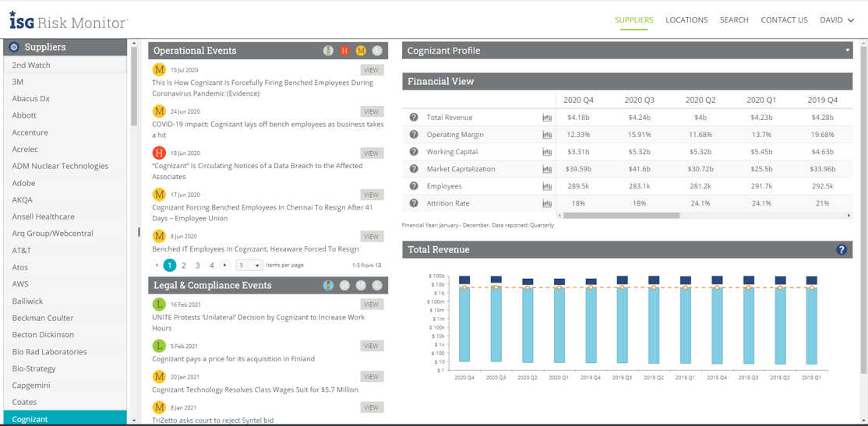Open the items per page dropdown
Image resolution: width=868 pixels, height=426 pixels.
tap(249, 266)
